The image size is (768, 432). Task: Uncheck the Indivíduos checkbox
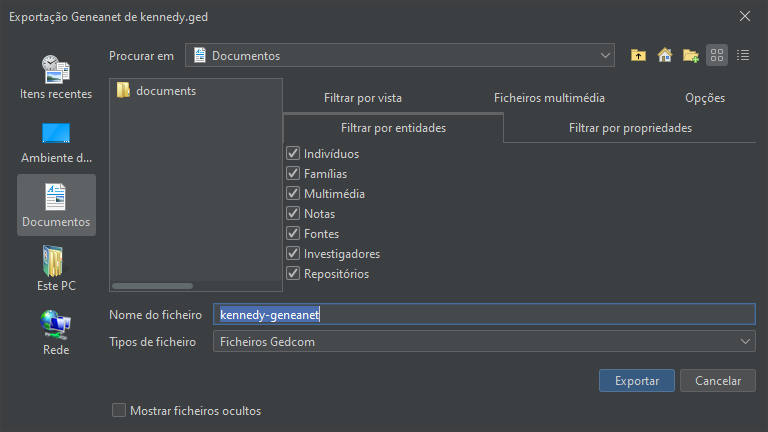click(x=293, y=153)
